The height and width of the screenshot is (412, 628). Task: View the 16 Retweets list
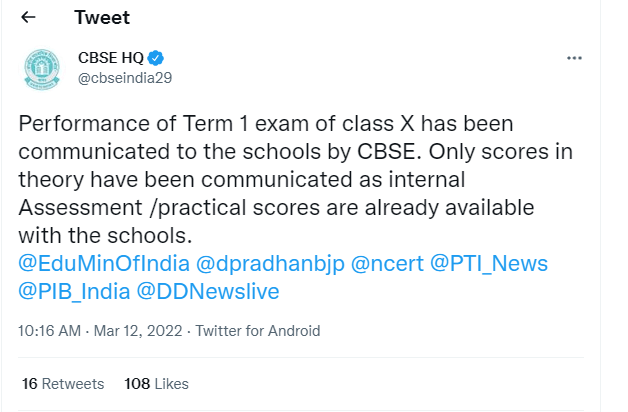[63, 384]
